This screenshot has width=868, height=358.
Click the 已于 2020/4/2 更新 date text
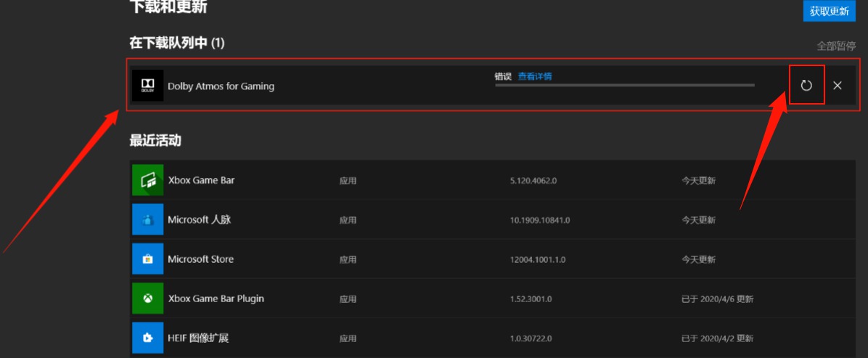(718, 338)
